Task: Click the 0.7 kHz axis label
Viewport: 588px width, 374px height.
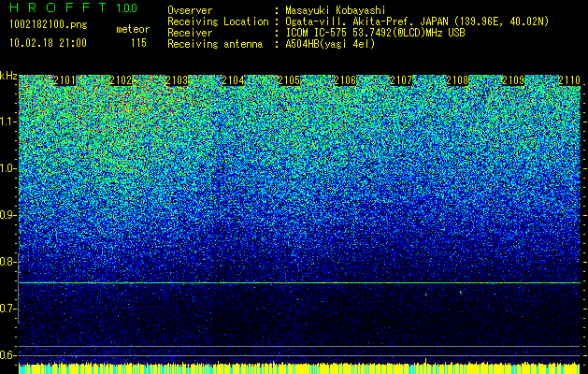Action: point(7,309)
